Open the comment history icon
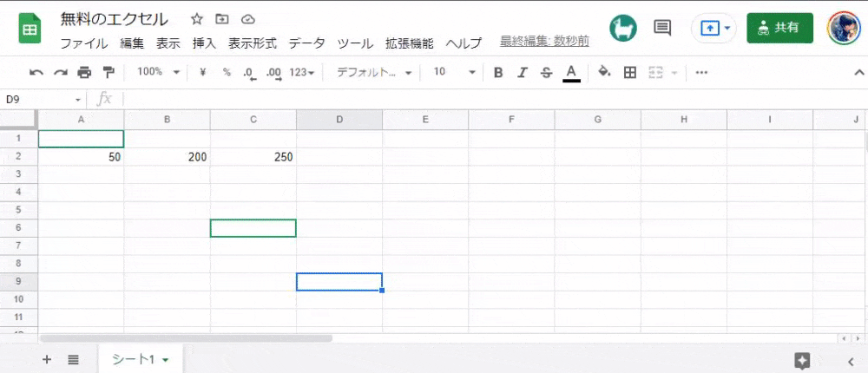The image size is (868, 373). coord(662,28)
